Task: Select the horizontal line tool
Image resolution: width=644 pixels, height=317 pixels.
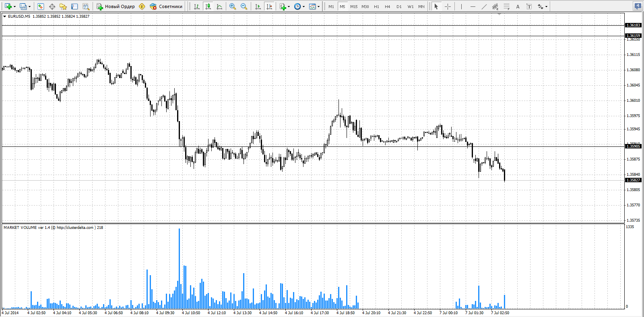Action: point(473,6)
